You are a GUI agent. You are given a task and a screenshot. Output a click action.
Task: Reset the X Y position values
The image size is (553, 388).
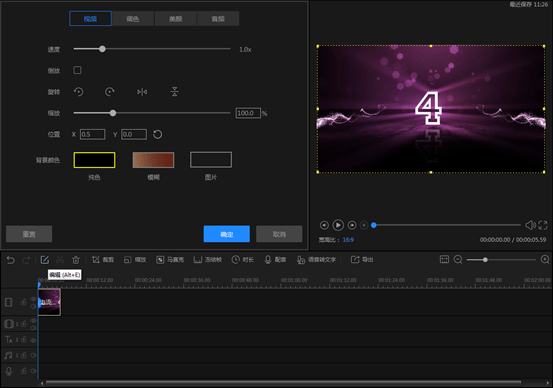point(158,134)
